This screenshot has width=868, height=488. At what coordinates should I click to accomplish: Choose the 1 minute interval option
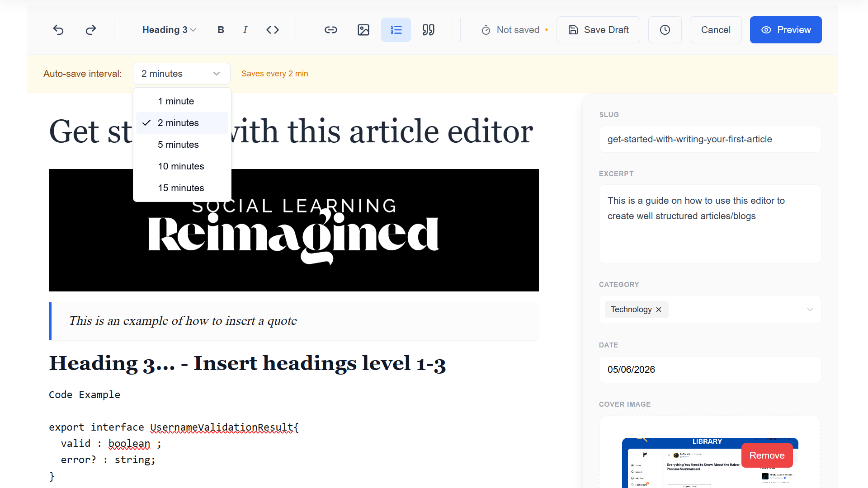182,101
